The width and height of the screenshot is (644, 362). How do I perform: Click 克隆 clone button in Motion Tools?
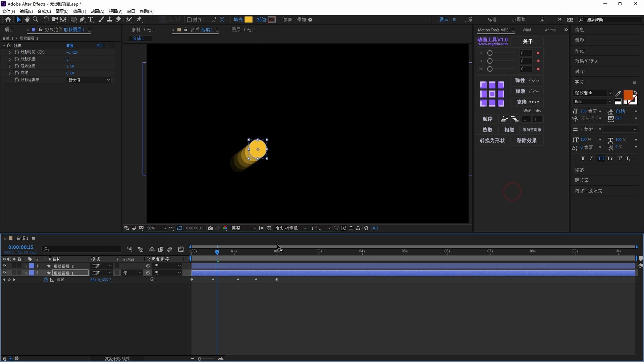527,102
